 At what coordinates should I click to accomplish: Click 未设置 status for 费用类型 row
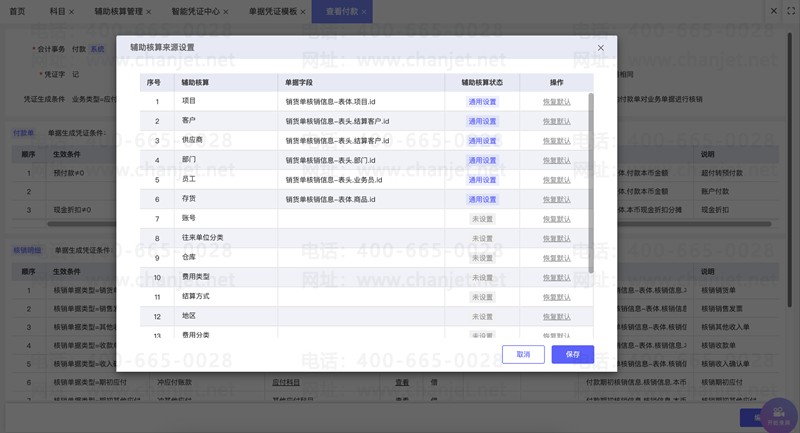pos(482,278)
